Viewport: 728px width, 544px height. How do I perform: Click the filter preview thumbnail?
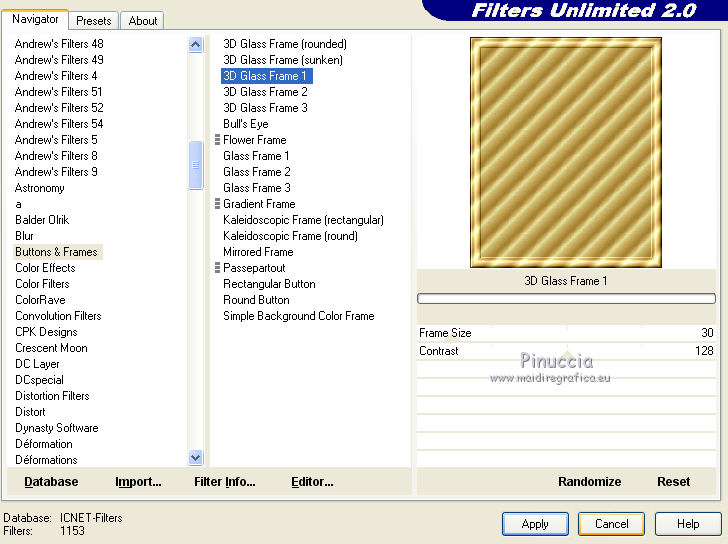566,153
